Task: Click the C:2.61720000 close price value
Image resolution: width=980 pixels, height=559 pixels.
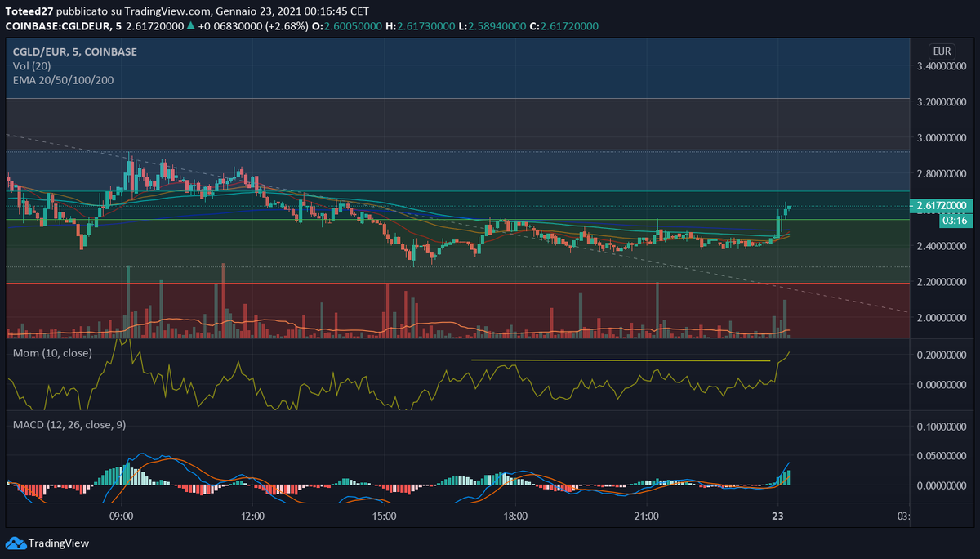Action: (563, 26)
